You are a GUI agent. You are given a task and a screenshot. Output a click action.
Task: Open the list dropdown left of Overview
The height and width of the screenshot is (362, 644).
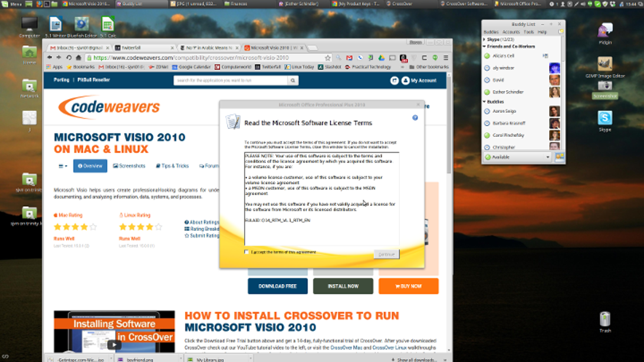(x=63, y=166)
